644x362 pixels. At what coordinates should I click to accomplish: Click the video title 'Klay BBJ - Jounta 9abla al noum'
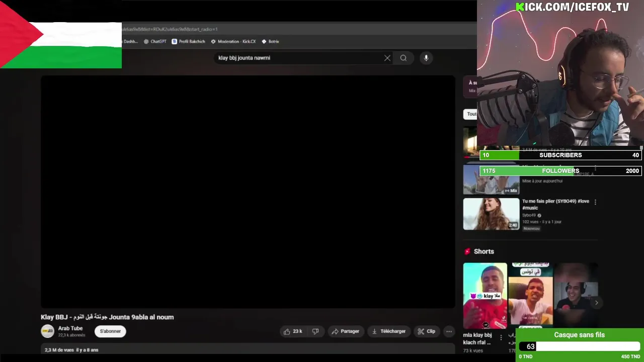point(107,317)
